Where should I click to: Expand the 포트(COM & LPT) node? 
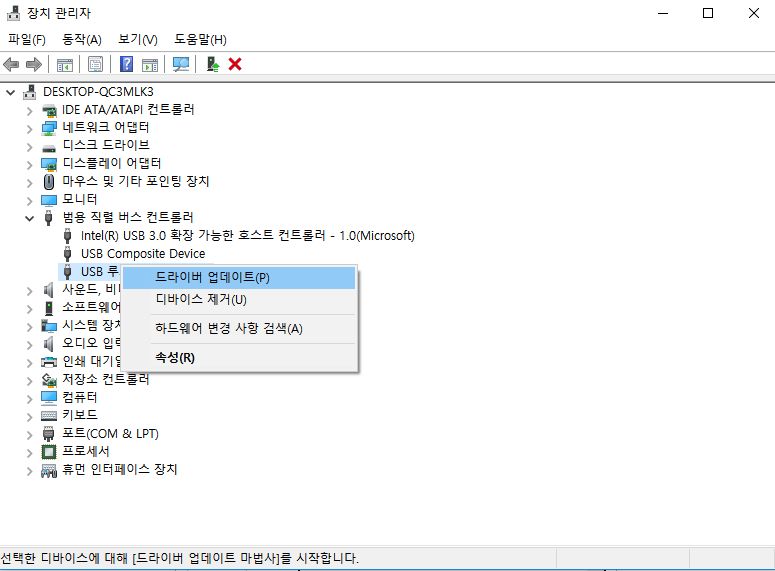(x=30, y=435)
